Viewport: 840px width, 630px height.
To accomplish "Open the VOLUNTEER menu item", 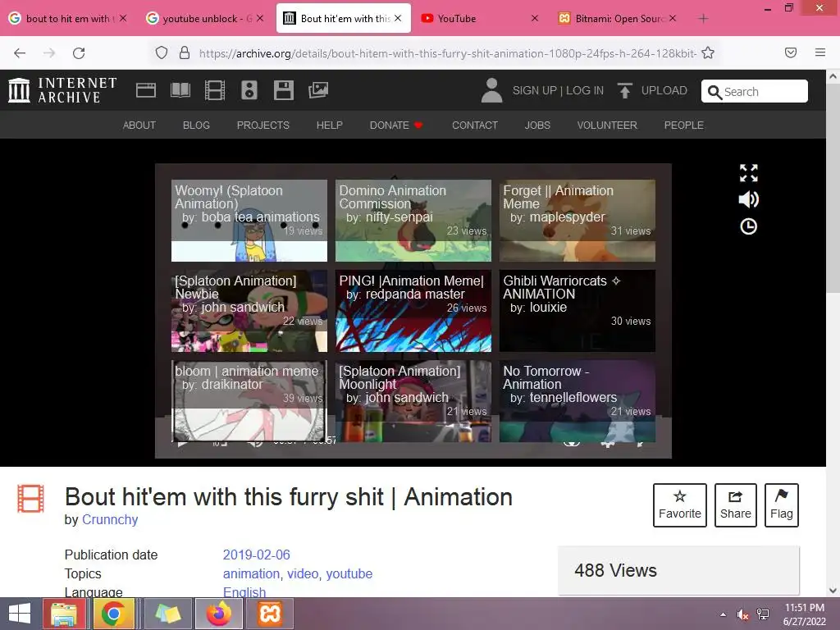I will tap(607, 125).
